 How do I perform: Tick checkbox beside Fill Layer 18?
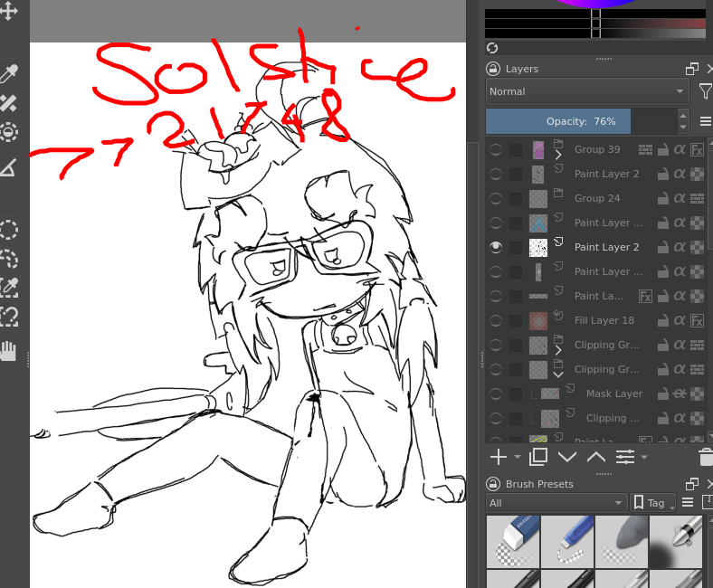tap(516, 320)
